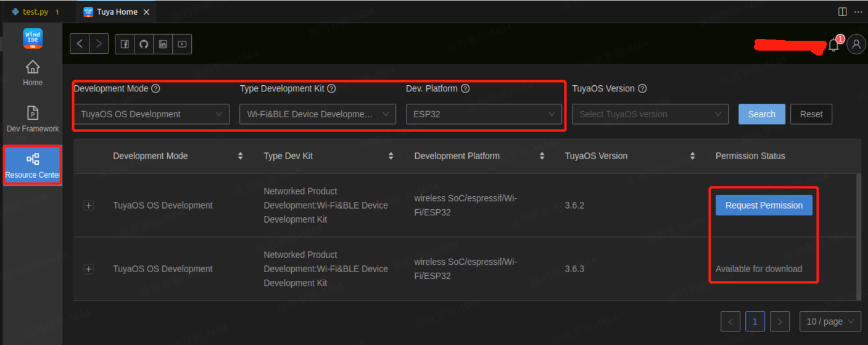
Task: Sort by Development Platform column
Action: [542, 156]
